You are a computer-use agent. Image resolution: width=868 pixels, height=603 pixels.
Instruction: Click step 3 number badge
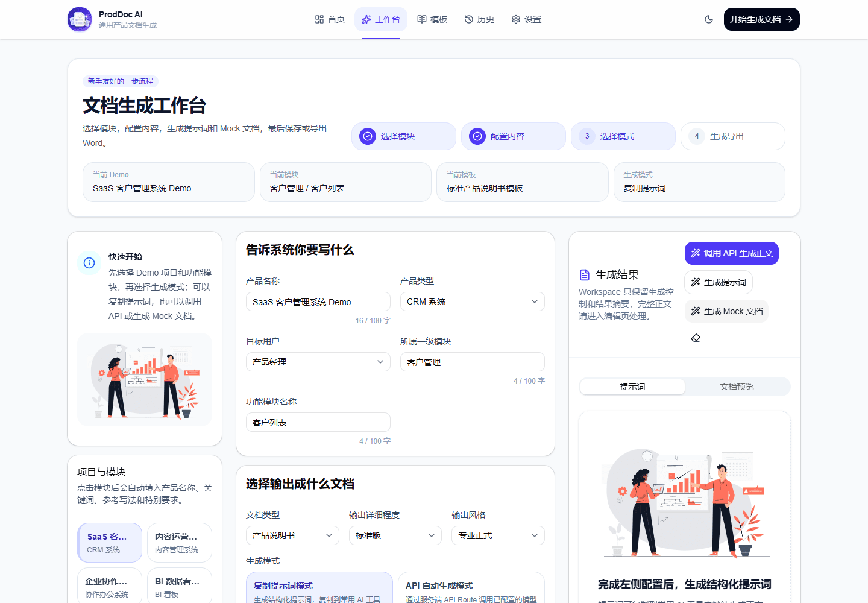587,136
